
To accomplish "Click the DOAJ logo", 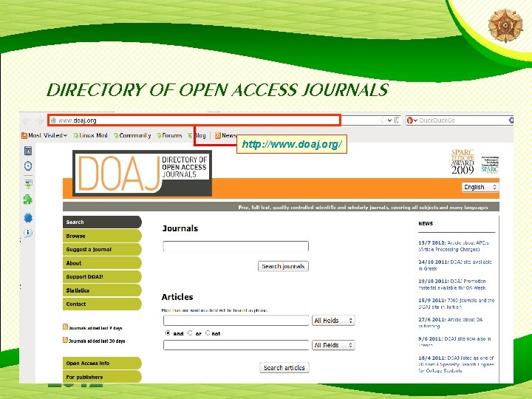I will coord(142,174).
